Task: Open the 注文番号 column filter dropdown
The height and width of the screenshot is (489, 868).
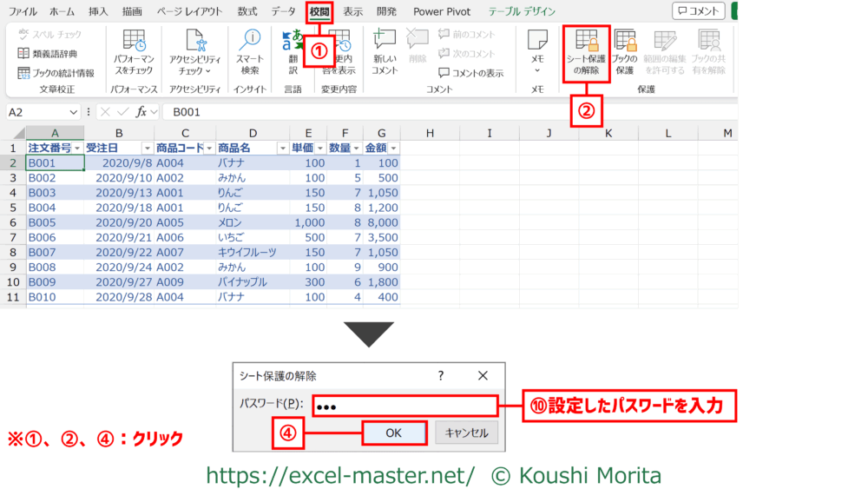Action: click(77, 149)
